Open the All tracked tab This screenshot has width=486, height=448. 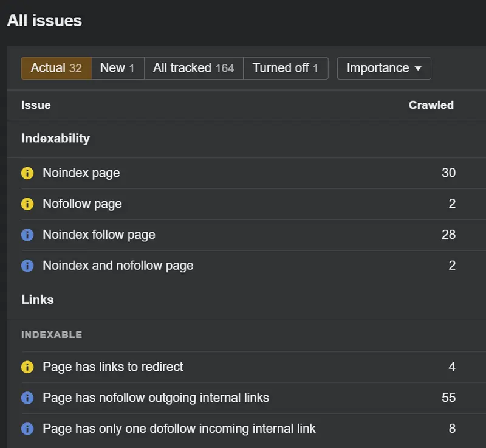[x=193, y=68]
